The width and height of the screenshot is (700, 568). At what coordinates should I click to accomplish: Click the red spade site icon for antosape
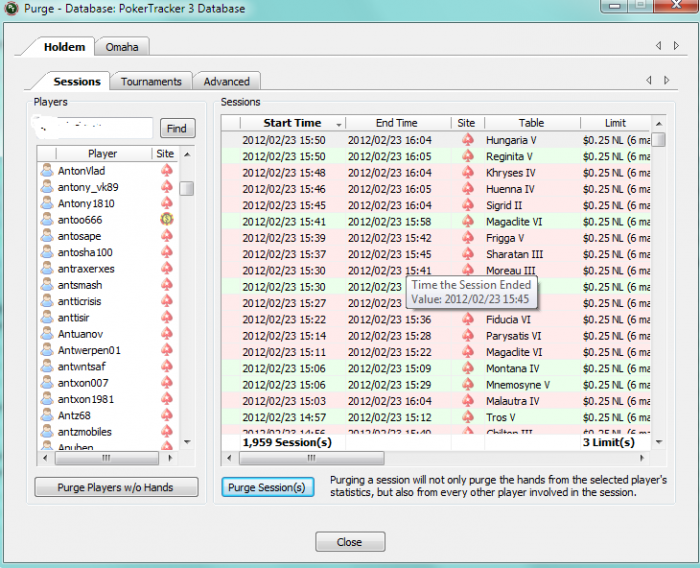pyautogui.click(x=167, y=235)
